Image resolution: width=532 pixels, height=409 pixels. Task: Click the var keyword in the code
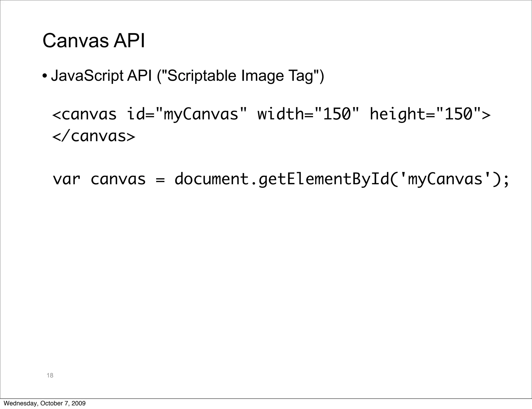[66, 179]
